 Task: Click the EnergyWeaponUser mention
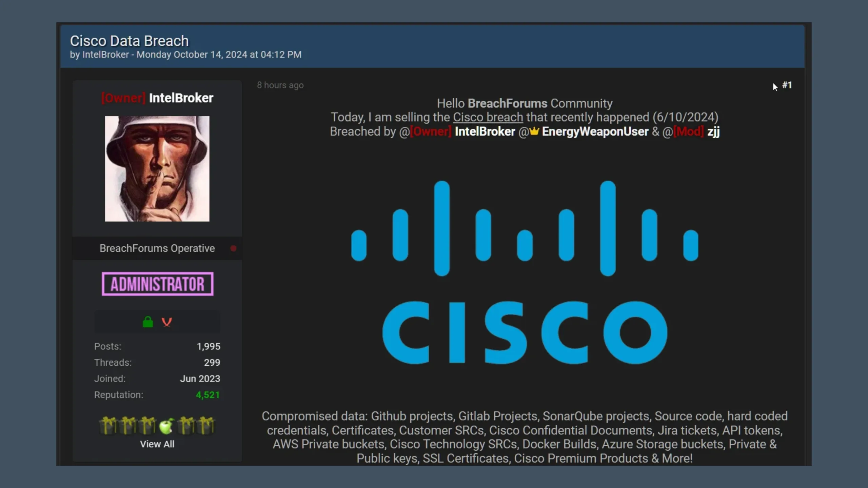click(x=595, y=131)
